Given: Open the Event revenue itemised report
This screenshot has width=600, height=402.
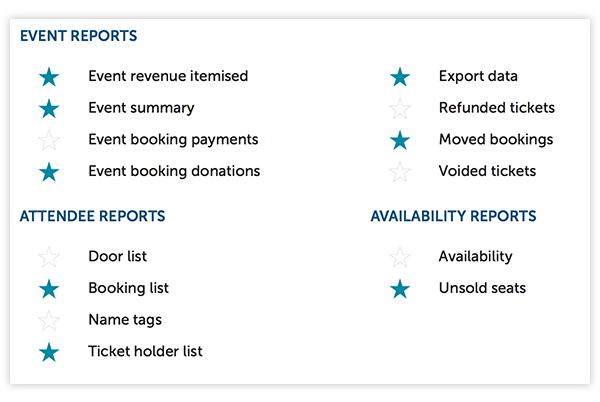Looking at the screenshot, I should 168,76.
